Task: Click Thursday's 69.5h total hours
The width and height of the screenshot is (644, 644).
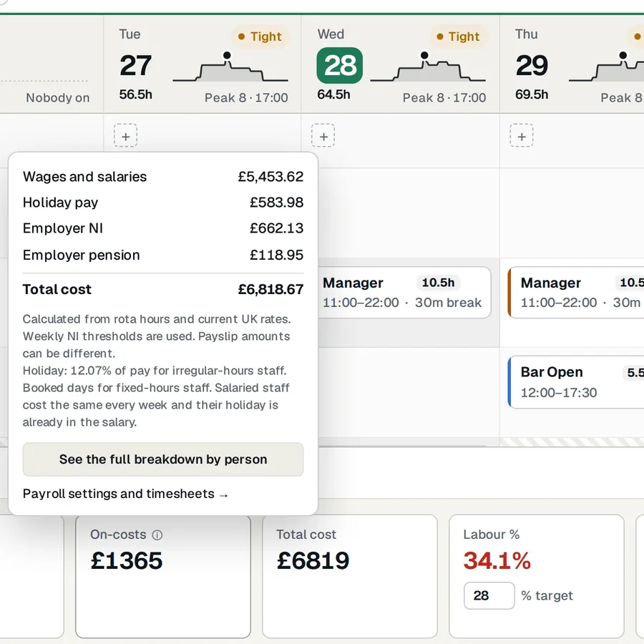Action: click(532, 94)
